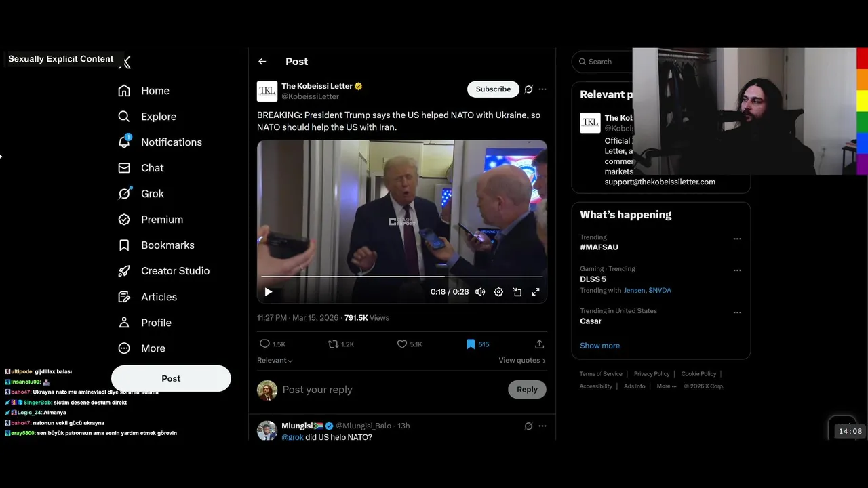
Task: Enter fullscreen on the video player
Action: (536, 292)
